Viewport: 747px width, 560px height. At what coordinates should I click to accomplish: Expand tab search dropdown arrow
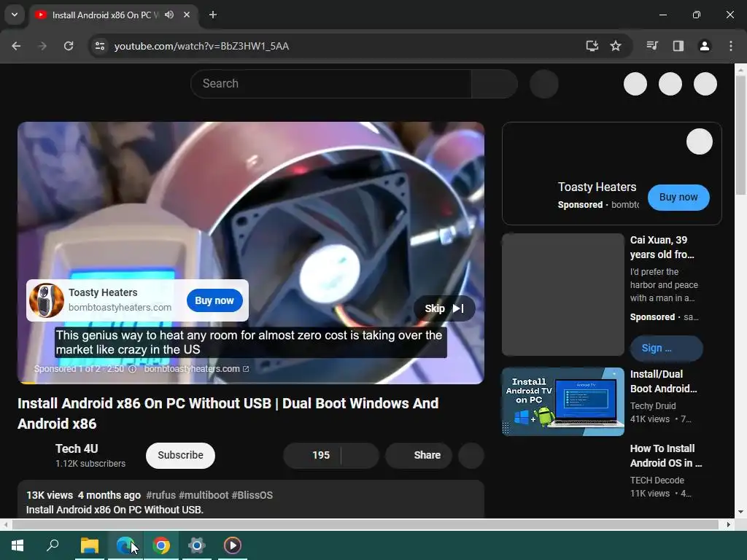15,15
